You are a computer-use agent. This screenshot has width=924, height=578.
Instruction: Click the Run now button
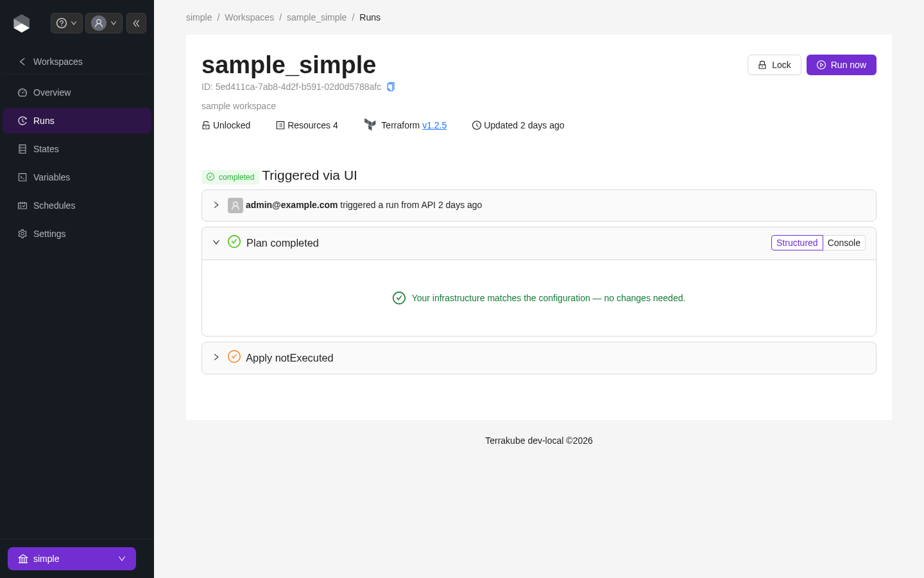tap(841, 65)
